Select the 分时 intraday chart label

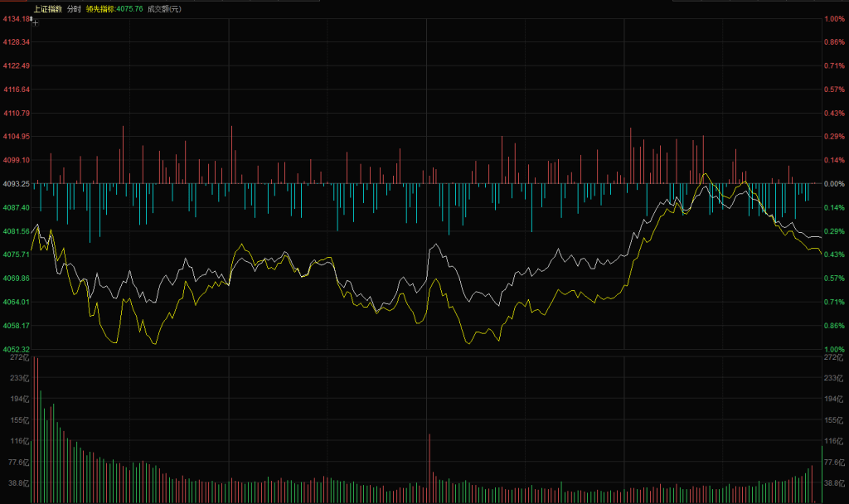click(74, 8)
